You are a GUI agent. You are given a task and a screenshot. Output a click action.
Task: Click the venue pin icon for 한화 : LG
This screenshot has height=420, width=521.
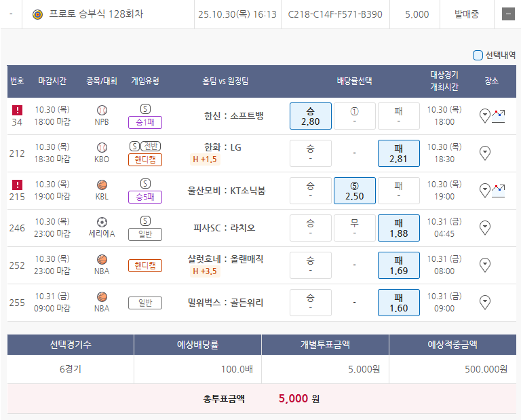tap(485, 153)
